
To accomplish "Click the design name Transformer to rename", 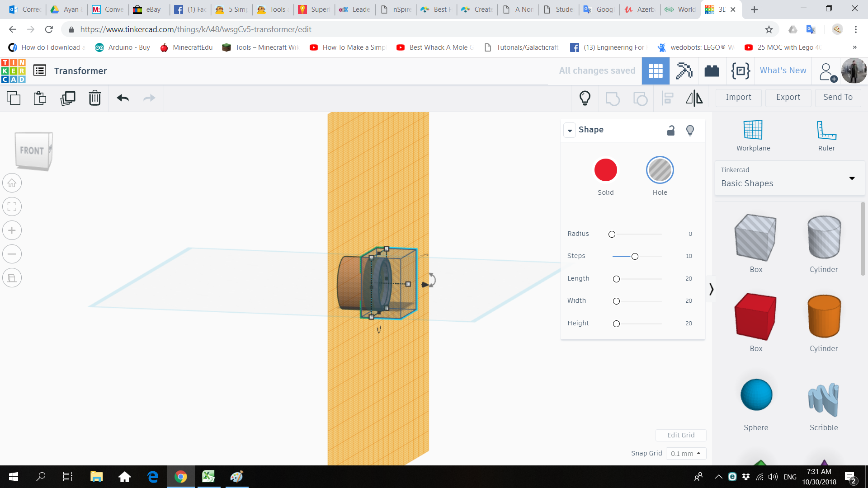I will pos(80,71).
